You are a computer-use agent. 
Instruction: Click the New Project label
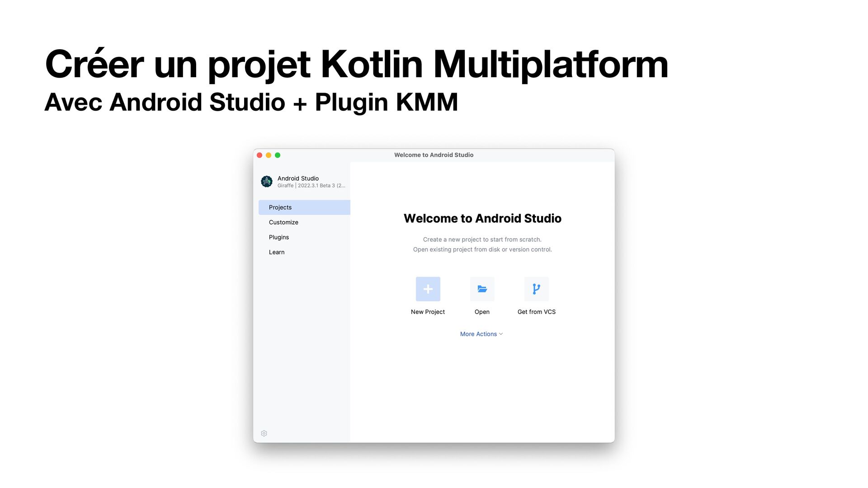428,312
